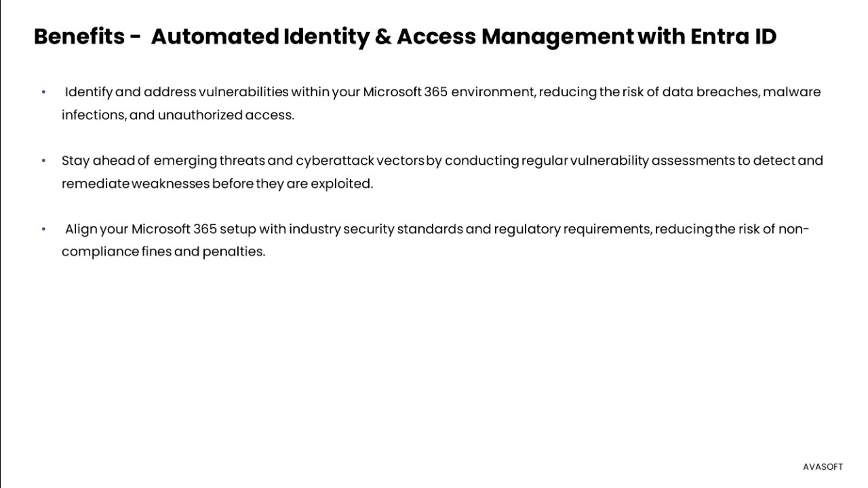
Task: Click 'data breaches' in the first bullet
Action: tap(710, 92)
